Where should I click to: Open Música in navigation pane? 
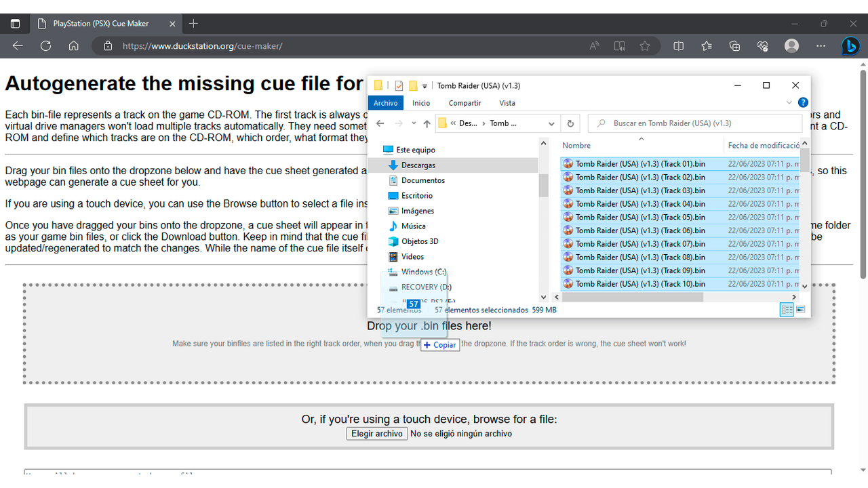[414, 226]
